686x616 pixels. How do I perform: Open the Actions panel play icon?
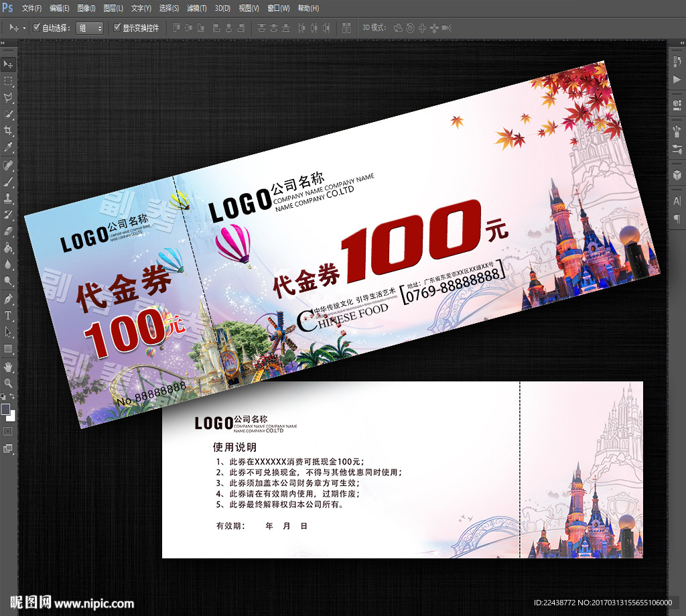[x=677, y=79]
